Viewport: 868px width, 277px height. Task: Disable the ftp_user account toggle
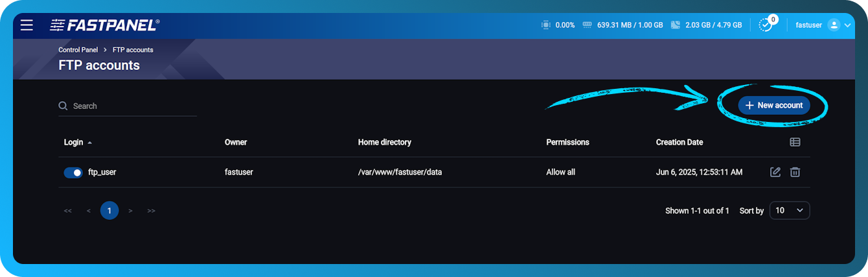(x=73, y=173)
